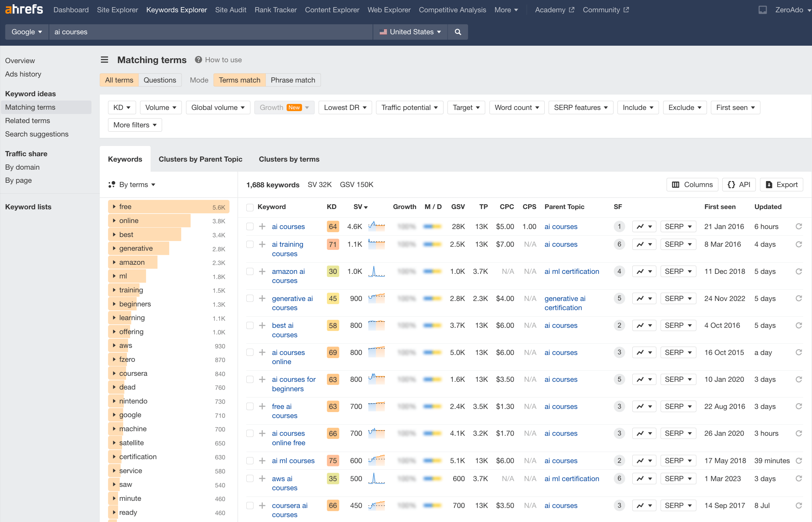Add 'amazon ai courses' with plus icon

pos(262,272)
